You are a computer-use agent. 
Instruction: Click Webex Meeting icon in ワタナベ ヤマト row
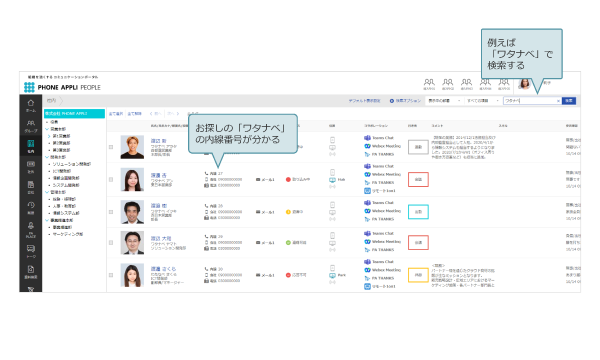[x=367, y=241]
